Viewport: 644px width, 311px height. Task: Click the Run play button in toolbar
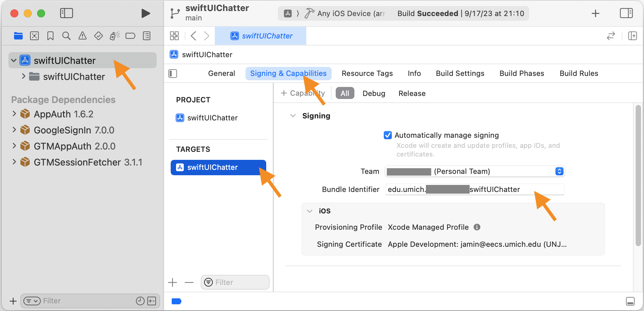point(145,13)
